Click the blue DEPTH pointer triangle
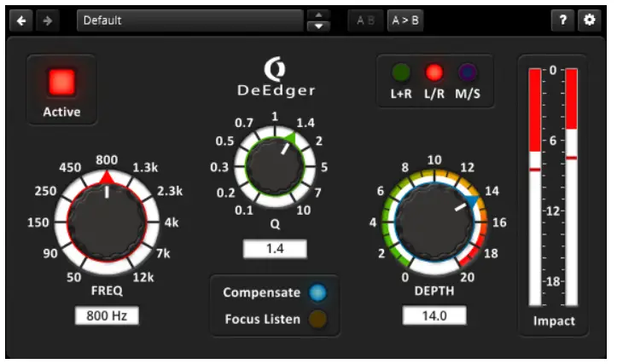 473,201
